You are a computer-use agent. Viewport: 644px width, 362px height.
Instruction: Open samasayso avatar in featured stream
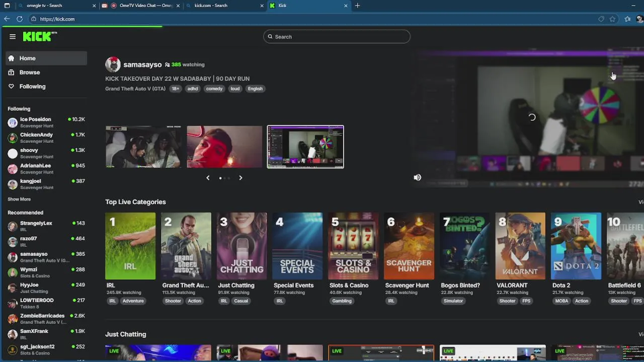[x=113, y=64]
